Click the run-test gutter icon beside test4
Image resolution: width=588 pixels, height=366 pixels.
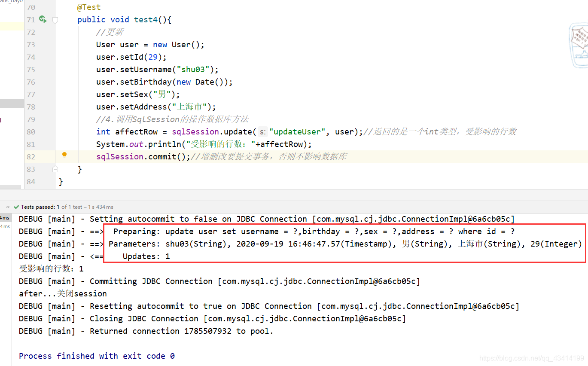point(43,19)
